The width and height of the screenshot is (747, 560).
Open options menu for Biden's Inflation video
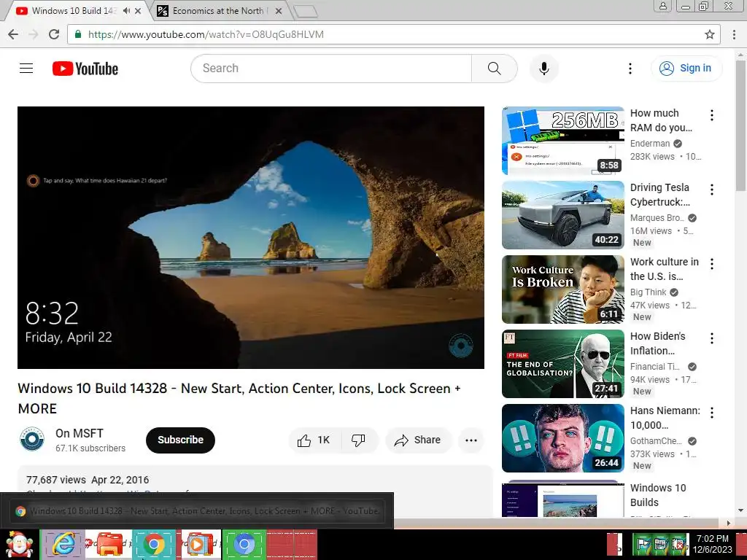click(712, 338)
